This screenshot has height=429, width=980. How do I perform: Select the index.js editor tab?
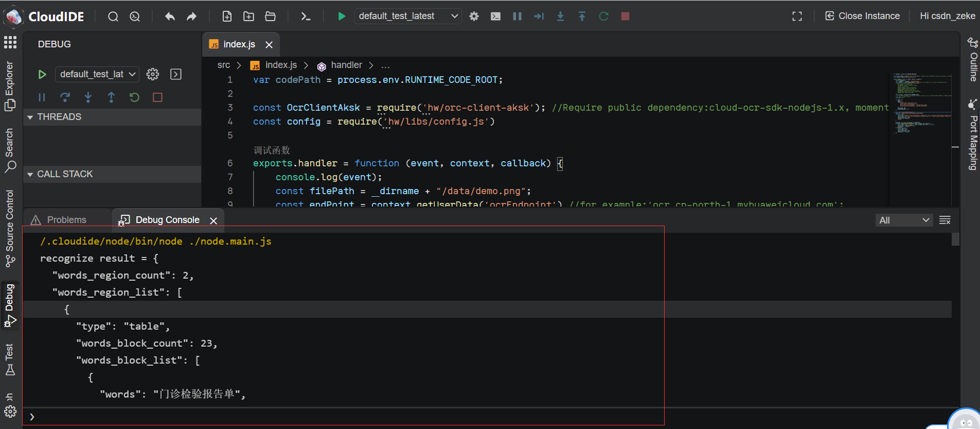click(239, 44)
